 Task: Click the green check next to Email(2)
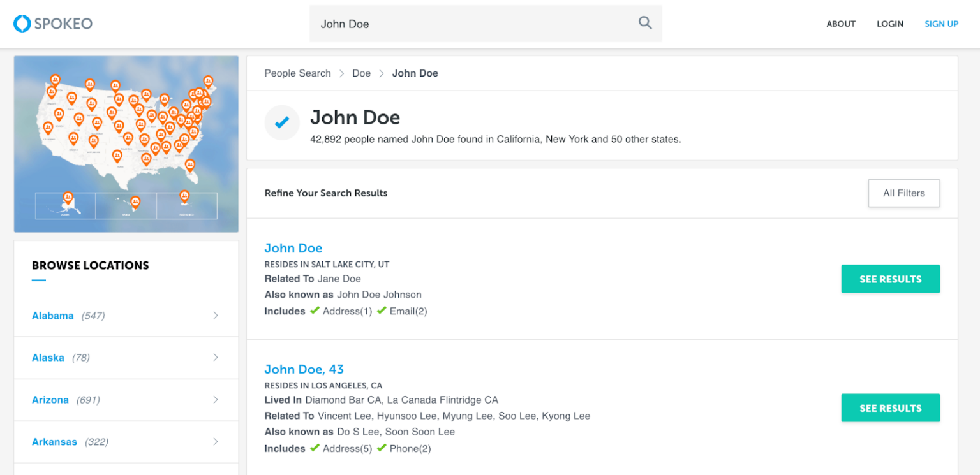(x=382, y=311)
